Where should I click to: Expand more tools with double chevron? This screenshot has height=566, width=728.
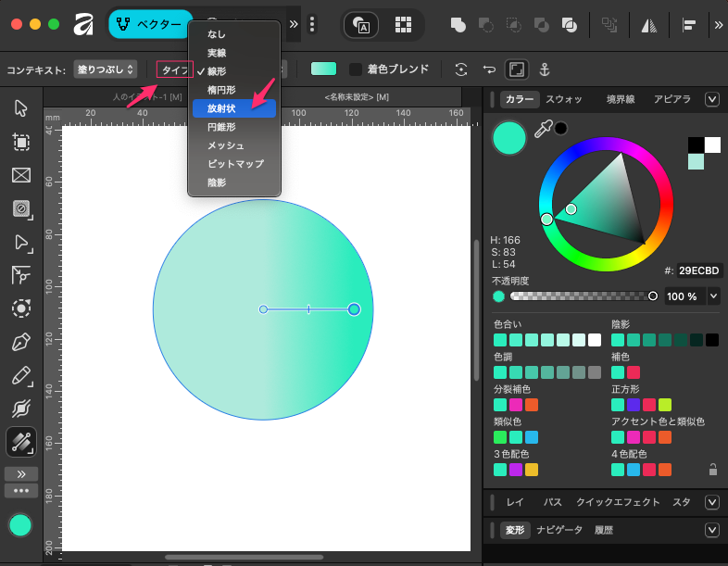[21, 473]
